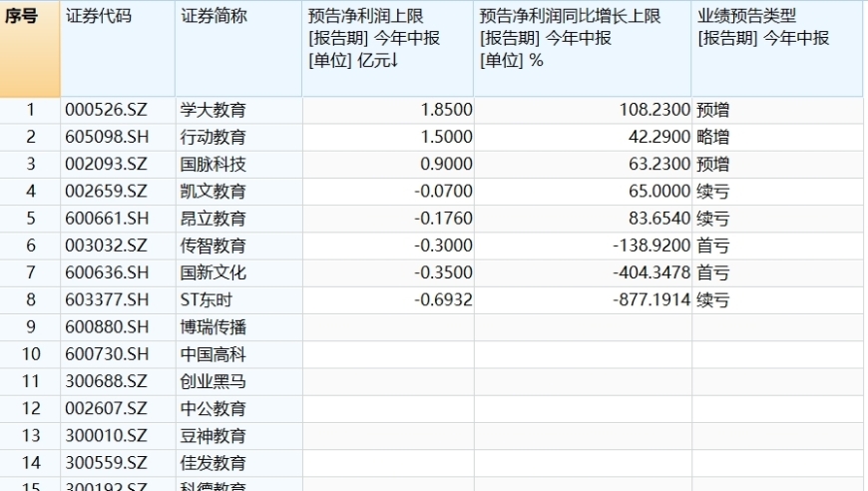Click the 序号 column header
Screen dimensions: 868x491
(x=30, y=49)
